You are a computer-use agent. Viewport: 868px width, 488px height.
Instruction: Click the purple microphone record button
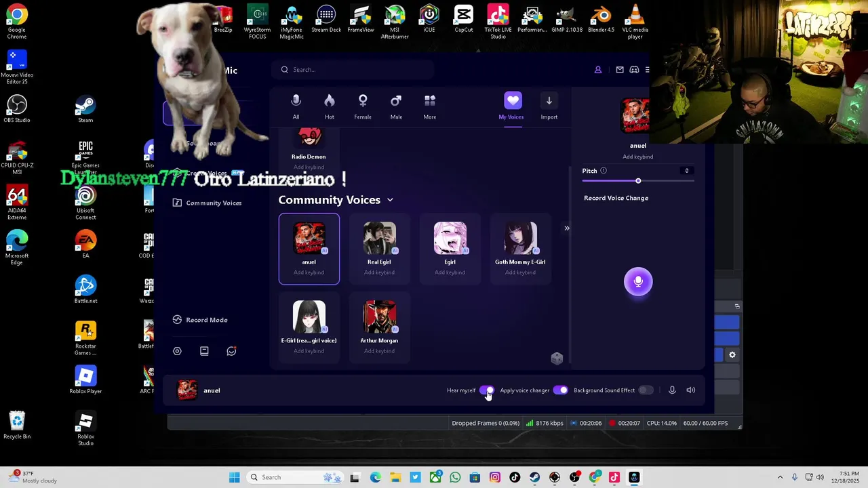[638, 282]
